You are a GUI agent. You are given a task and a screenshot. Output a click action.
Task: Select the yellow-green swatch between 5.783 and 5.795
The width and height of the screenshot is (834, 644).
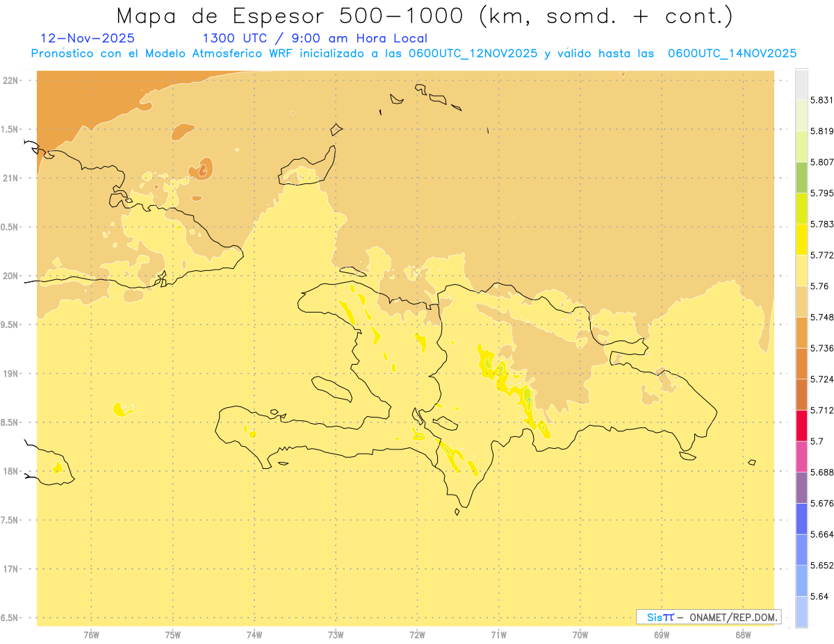click(x=801, y=208)
